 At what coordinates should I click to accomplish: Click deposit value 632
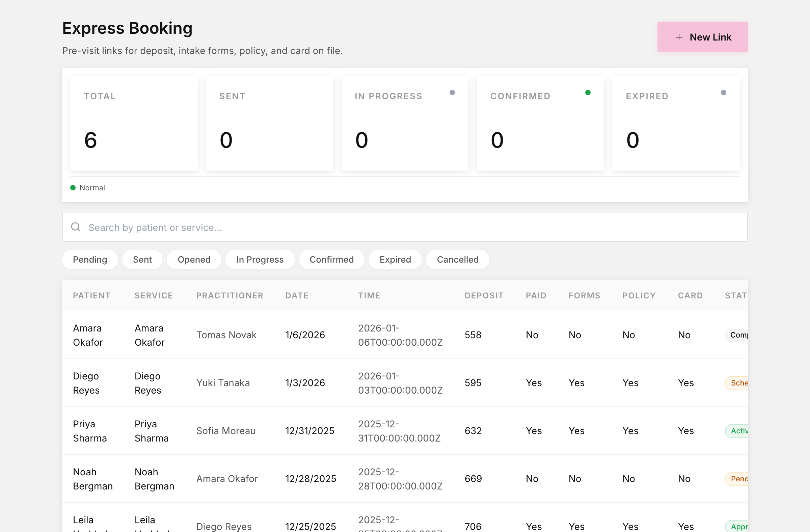coord(473,431)
